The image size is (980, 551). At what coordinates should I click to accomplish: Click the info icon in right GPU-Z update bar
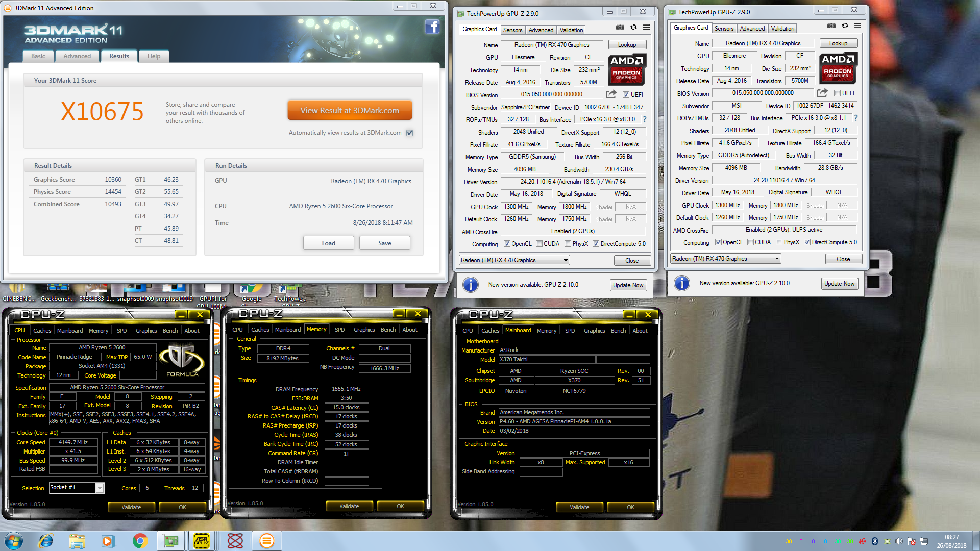681,283
